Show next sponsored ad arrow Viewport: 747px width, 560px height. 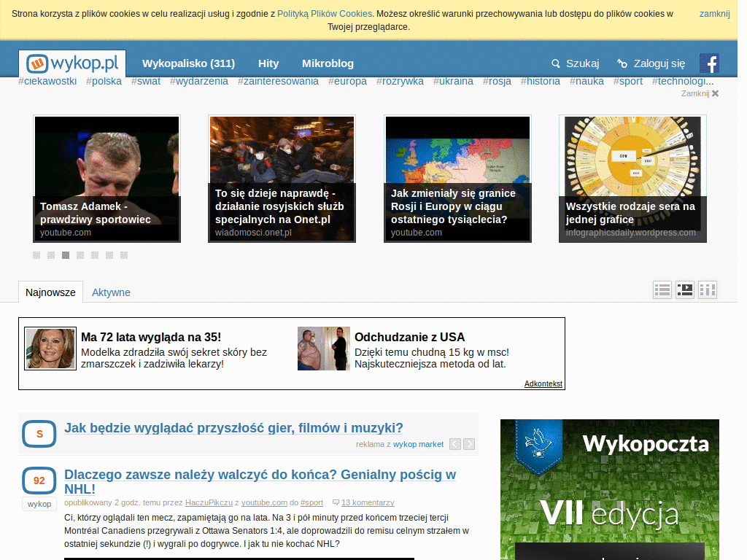(x=469, y=444)
